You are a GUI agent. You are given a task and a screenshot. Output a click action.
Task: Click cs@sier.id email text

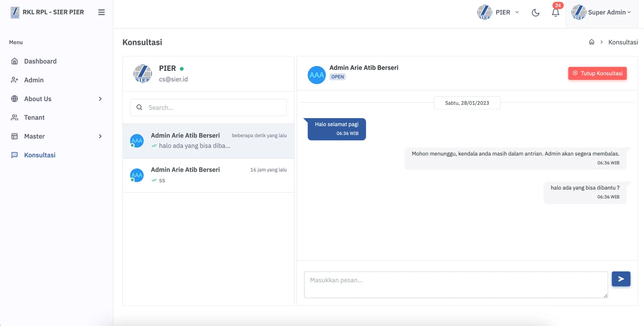173,79
